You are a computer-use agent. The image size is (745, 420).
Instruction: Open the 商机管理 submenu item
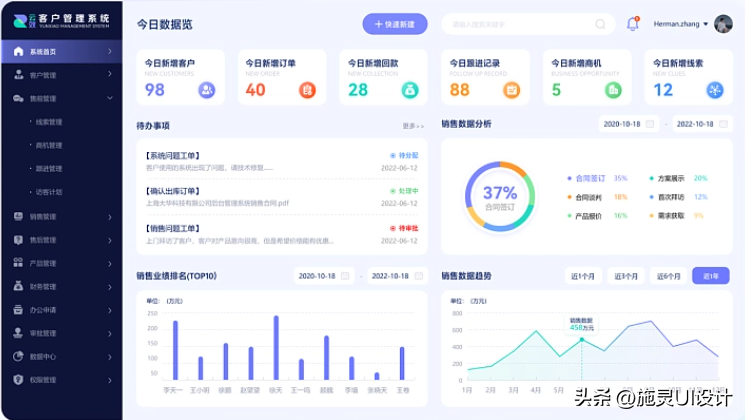[x=48, y=145]
